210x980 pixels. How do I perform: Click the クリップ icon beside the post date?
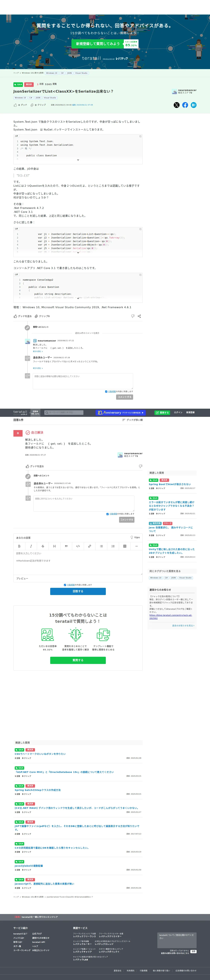point(32,105)
